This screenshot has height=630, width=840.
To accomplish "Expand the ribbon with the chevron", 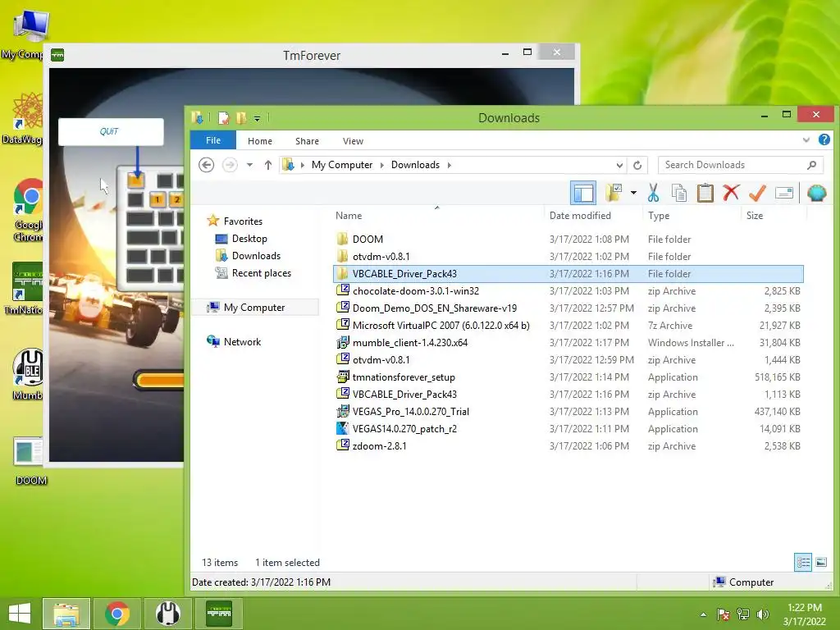I will coord(806,140).
